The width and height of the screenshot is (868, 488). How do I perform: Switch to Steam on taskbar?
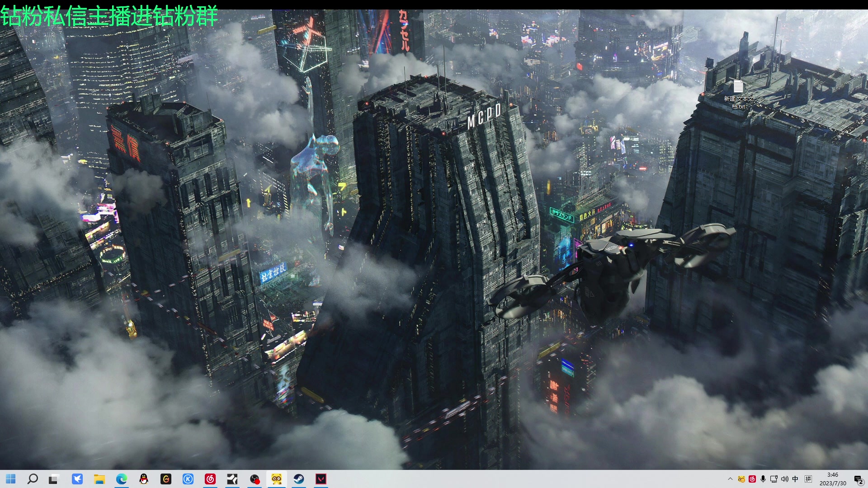[299, 479]
